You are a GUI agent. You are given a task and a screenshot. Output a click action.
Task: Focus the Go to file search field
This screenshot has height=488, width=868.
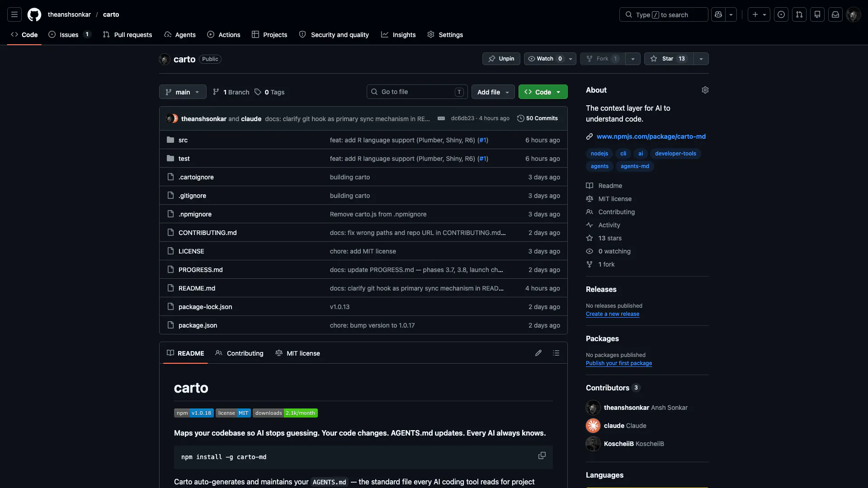tap(417, 92)
